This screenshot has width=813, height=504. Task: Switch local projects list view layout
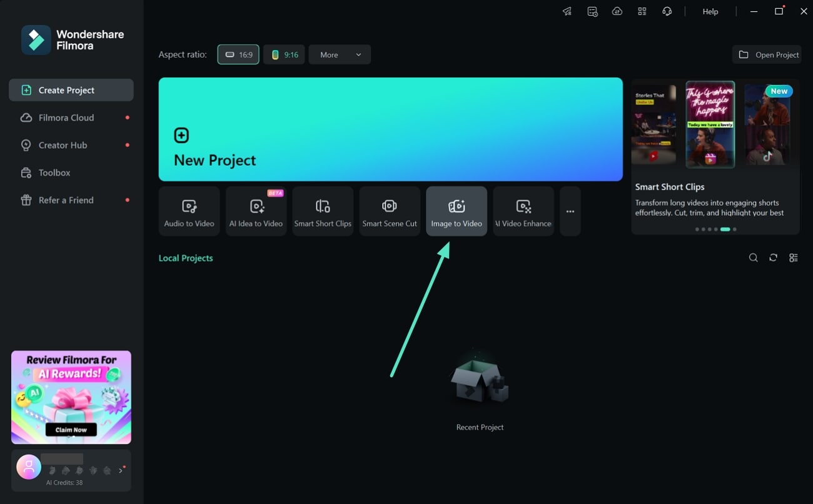click(x=794, y=258)
